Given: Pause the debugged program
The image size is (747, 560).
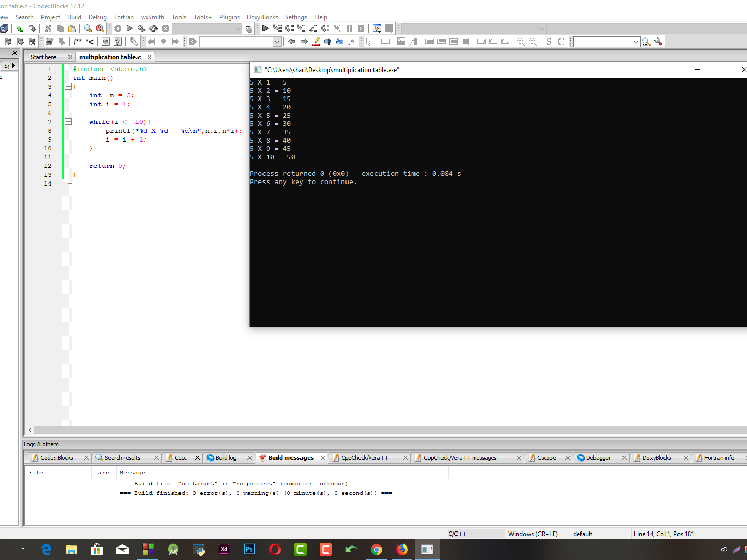Looking at the screenshot, I should tap(349, 29).
